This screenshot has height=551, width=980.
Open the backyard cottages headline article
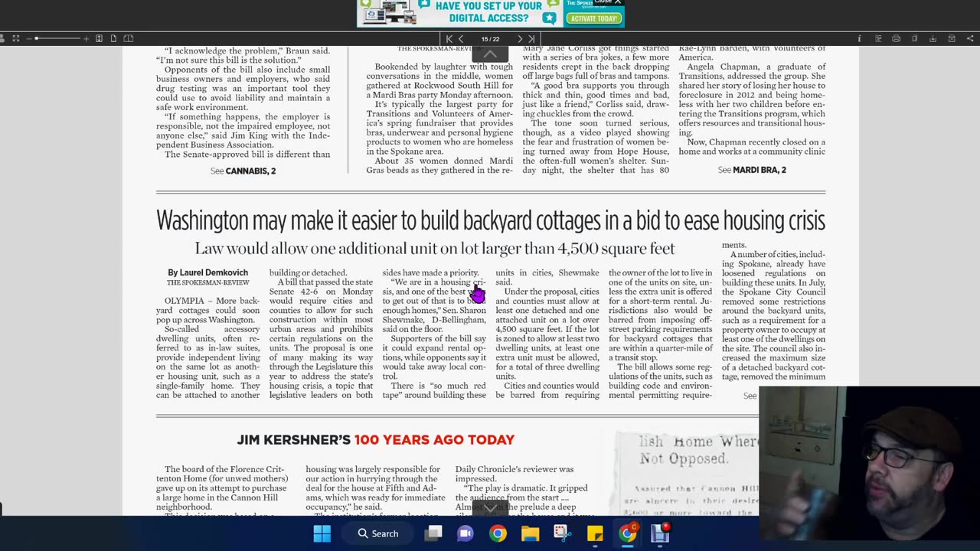click(x=490, y=220)
